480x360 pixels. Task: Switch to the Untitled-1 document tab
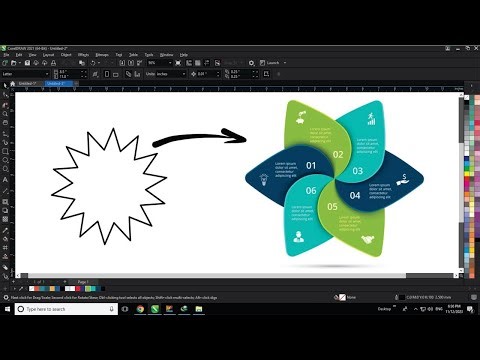click(x=27, y=83)
